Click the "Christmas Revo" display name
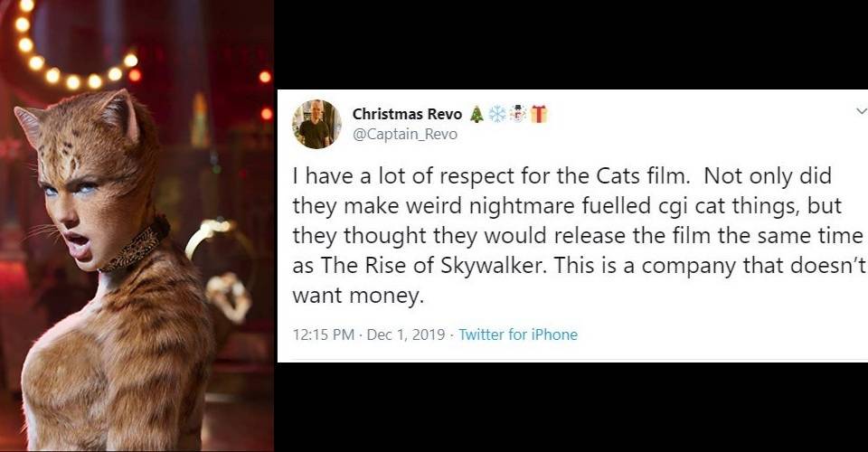 coord(407,114)
